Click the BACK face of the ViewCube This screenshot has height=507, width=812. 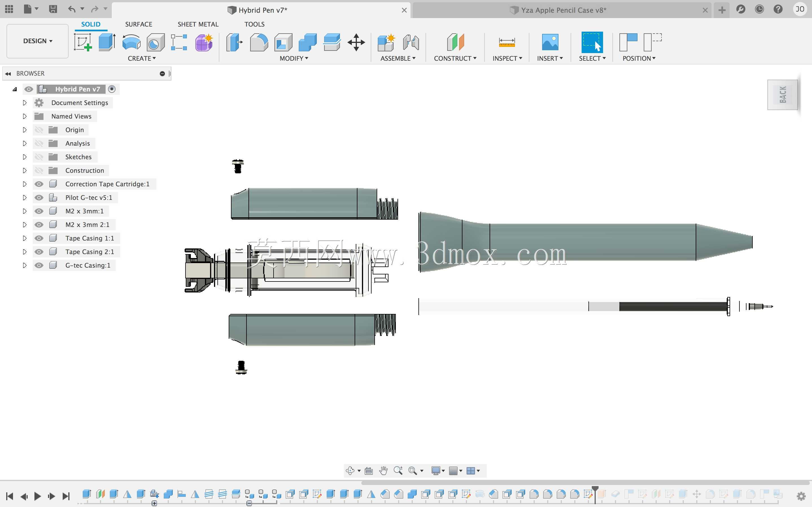pyautogui.click(x=783, y=95)
